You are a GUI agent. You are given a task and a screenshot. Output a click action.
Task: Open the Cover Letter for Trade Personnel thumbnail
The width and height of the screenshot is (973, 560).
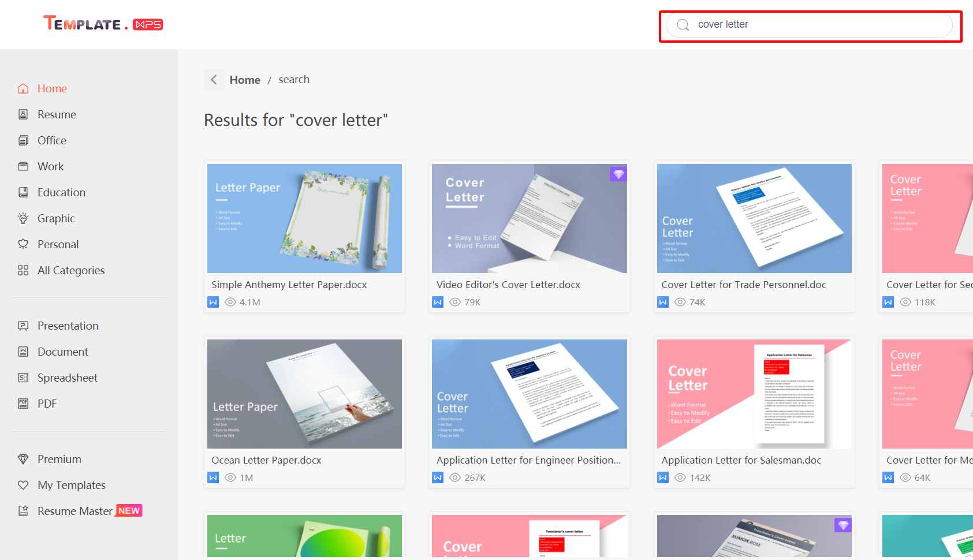click(x=754, y=218)
